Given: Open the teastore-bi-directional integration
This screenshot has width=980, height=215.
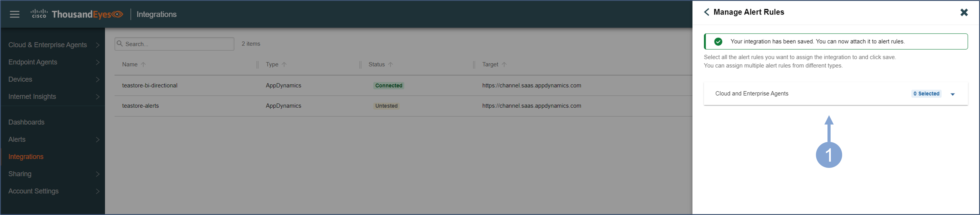Looking at the screenshot, I should 149,86.
